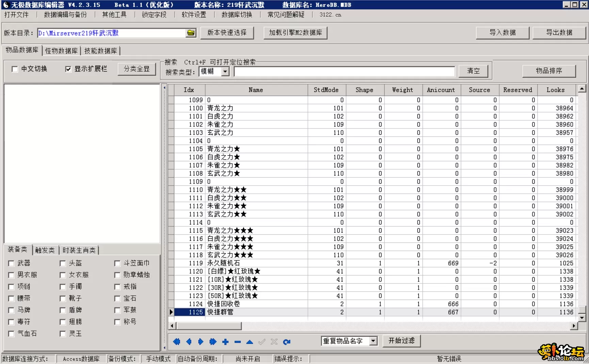The height and width of the screenshot is (364, 589).
Task: Click the 开始过滤 button
Action: [402, 341]
